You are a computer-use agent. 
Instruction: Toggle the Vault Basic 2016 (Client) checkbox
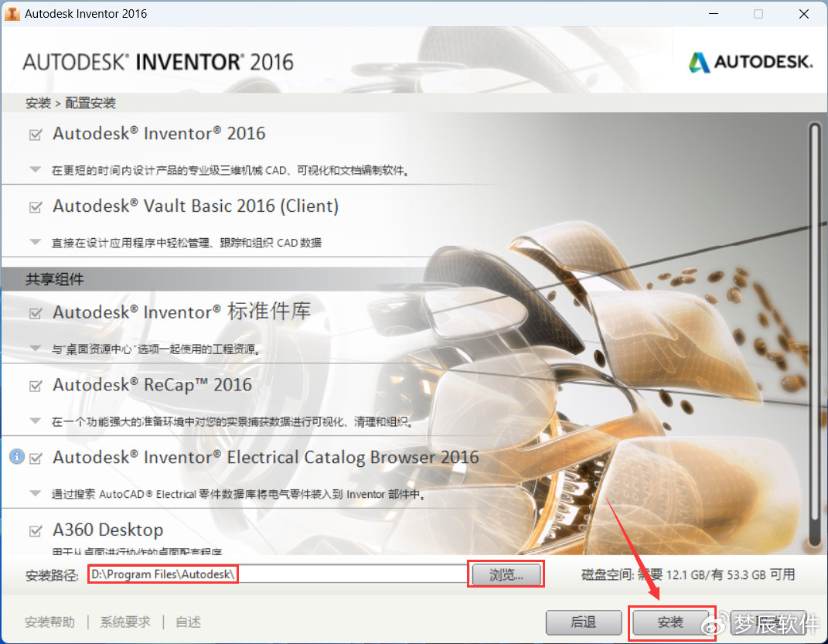coord(36,207)
